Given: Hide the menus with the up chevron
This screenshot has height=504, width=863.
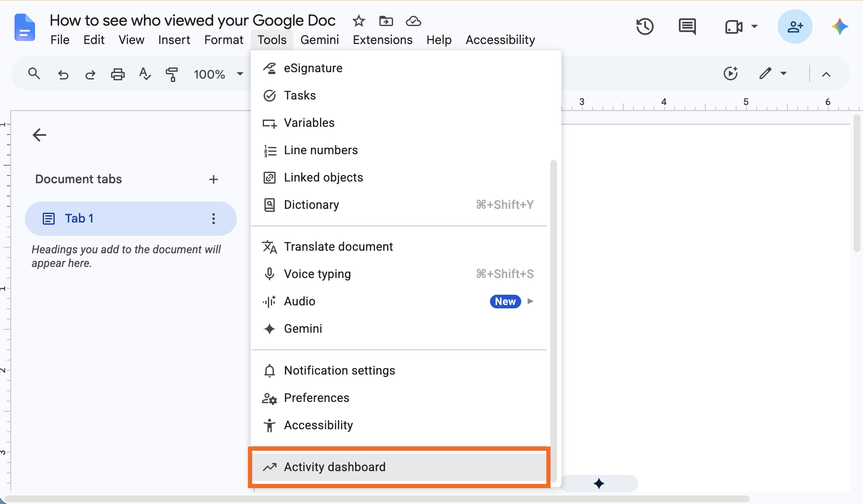Looking at the screenshot, I should (x=826, y=74).
